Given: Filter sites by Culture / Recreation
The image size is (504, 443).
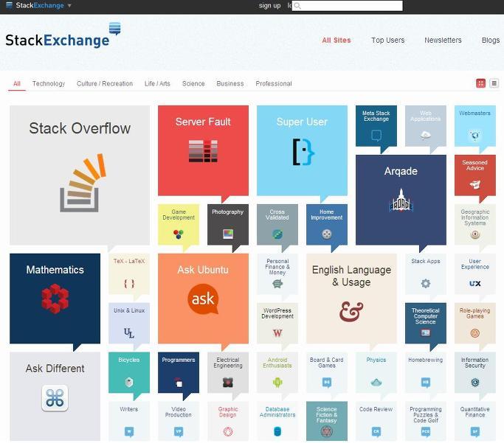Looking at the screenshot, I should (x=105, y=84).
